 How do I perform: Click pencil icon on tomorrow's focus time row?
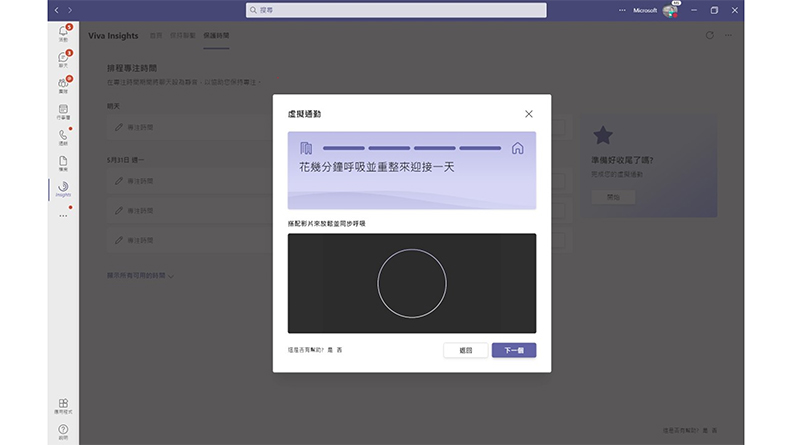click(119, 127)
